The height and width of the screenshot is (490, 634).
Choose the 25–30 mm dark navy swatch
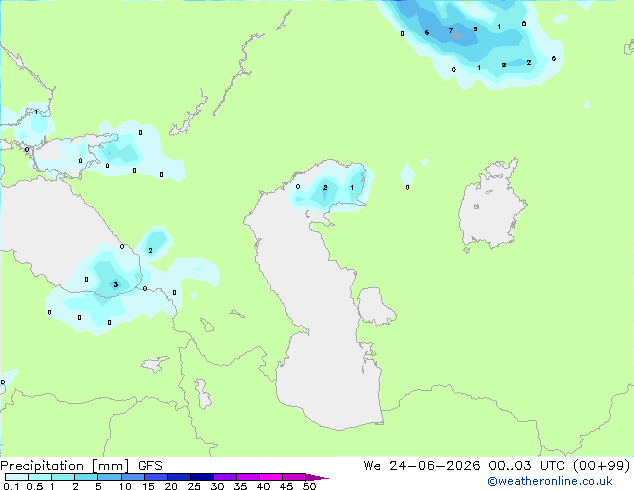[x=202, y=477]
